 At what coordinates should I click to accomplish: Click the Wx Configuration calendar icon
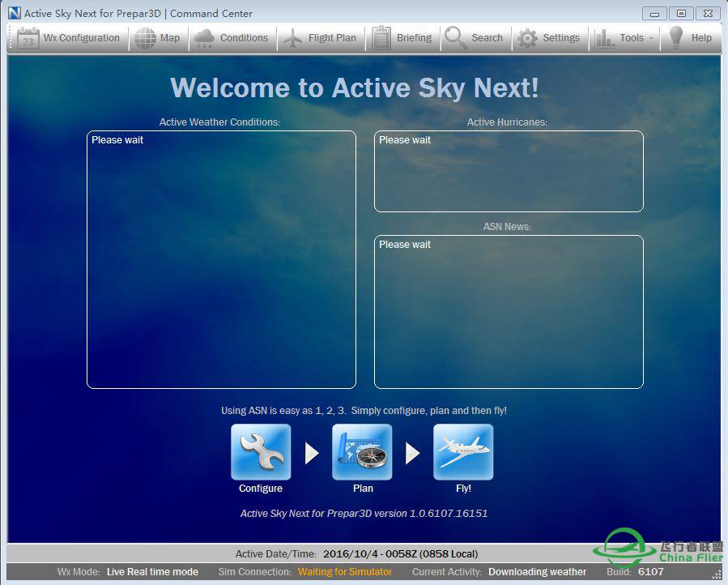pyautogui.click(x=28, y=38)
